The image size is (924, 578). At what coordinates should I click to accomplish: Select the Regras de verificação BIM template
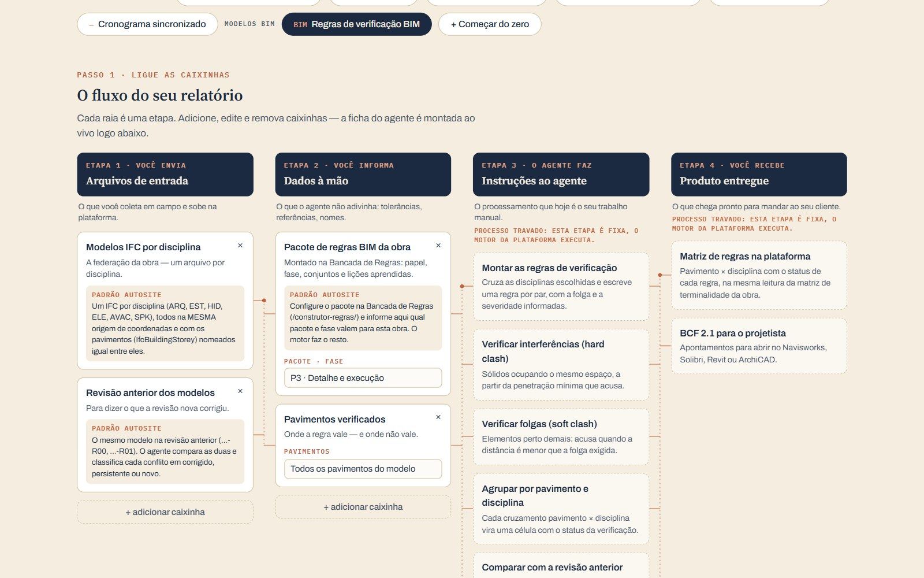pyautogui.click(x=356, y=24)
